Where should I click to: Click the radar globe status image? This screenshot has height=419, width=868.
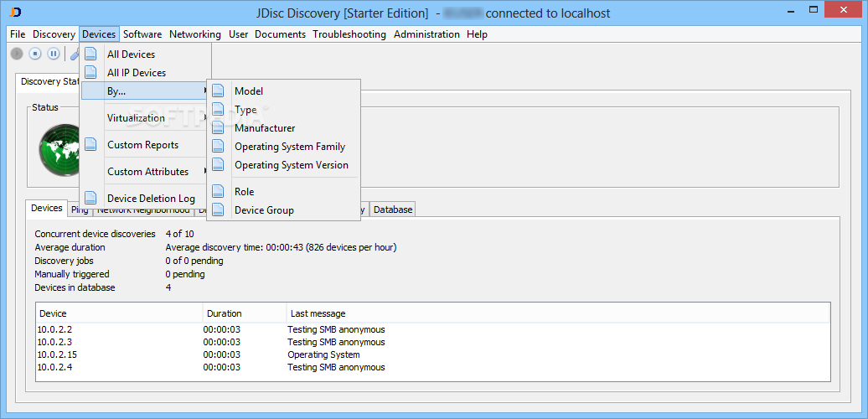(x=59, y=150)
